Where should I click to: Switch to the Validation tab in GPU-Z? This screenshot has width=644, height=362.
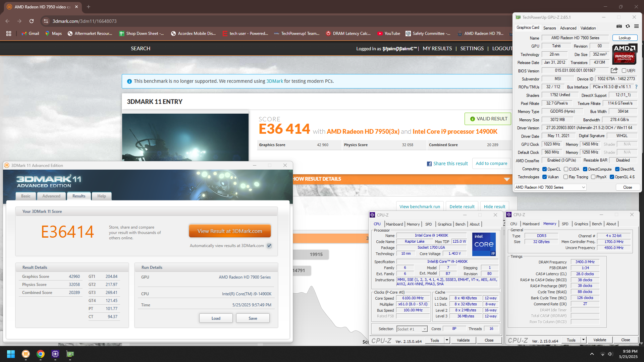click(588, 28)
